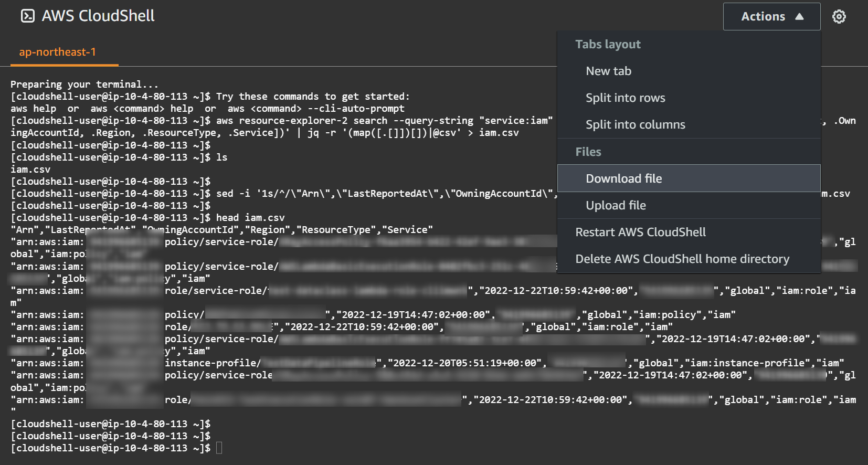Collapse the Actions dropdown
This screenshot has height=465, width=868.
click(x=771, y=16)
